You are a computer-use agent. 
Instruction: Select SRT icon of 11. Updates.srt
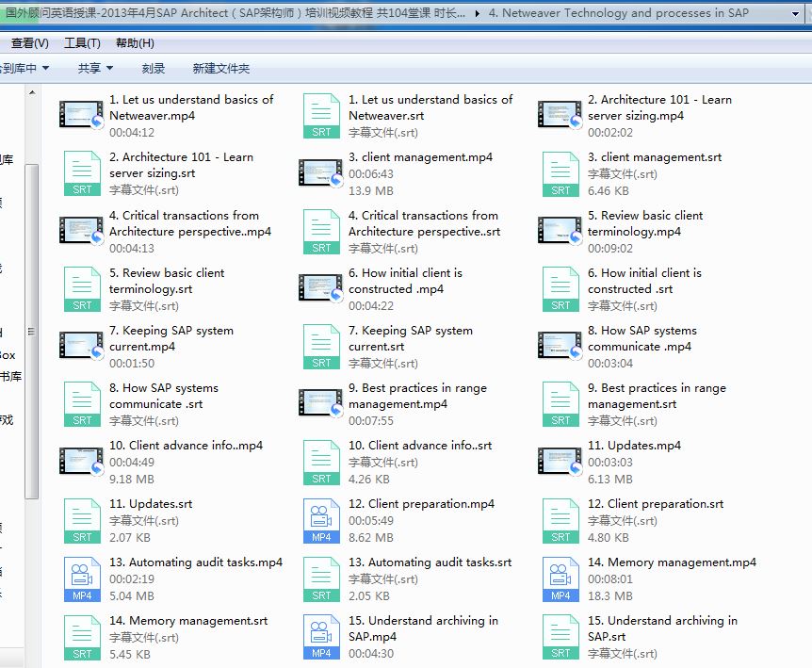pyautogui.click(x=82, y=520)
